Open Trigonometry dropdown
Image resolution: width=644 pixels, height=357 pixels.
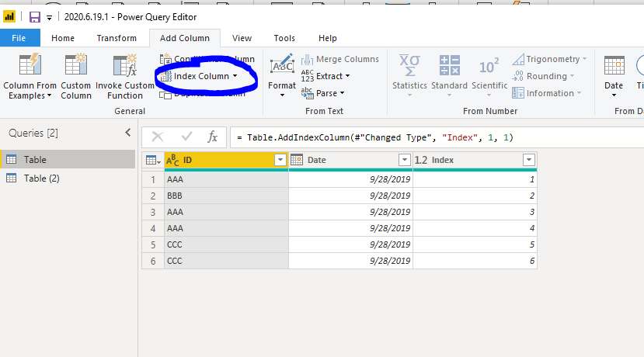(549, 60)
